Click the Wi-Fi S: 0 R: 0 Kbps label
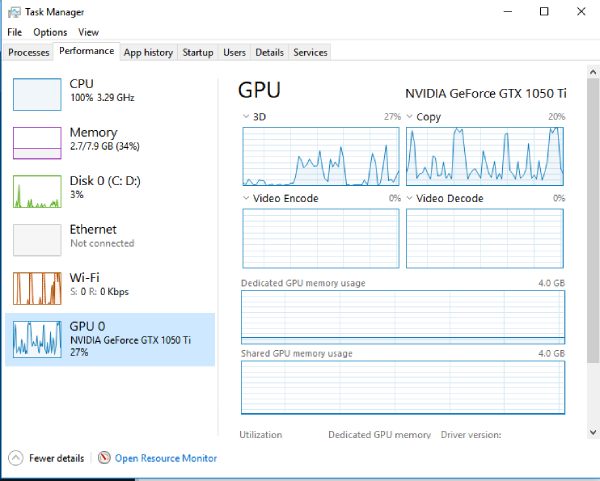The image size is (600, 481). pos(99,284)
